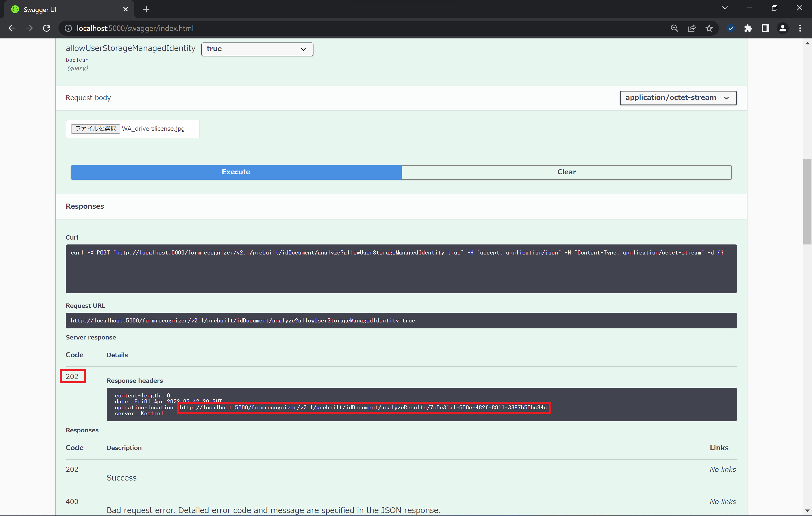Viewport: 812px width, 516px height.
Task: Reload the Swagger UI page
Action: click(x=47, y=28)
